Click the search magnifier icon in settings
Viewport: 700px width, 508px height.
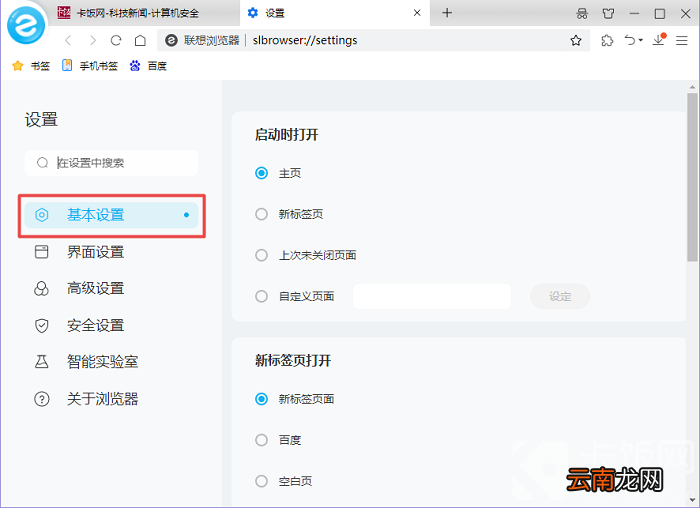point(42,163)
